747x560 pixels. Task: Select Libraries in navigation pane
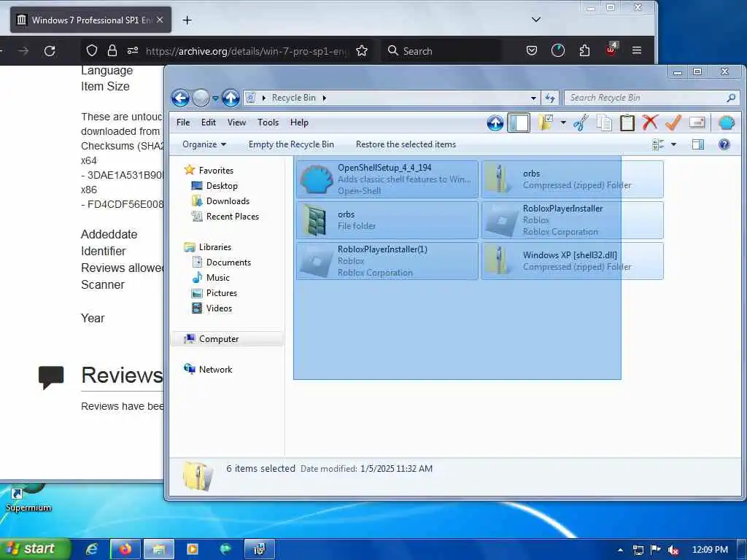coord(214,247)
